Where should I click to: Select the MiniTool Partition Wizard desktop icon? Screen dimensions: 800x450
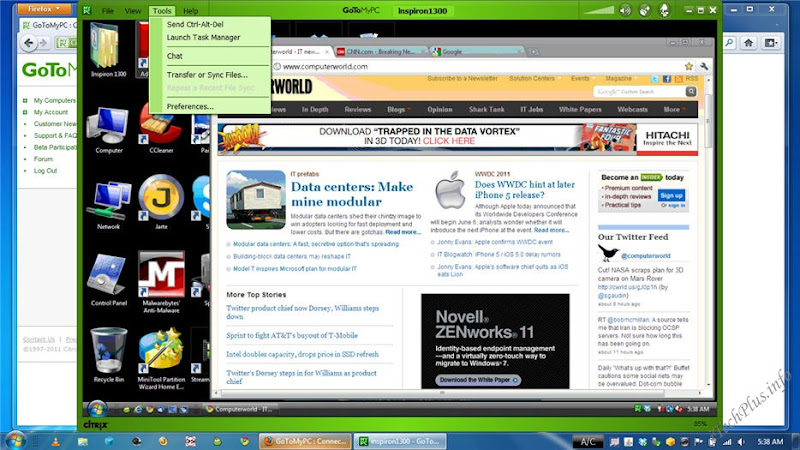(x=161, y=359)
